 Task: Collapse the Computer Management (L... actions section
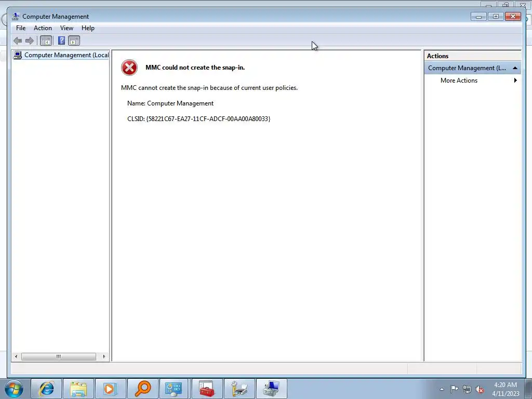click(x=515, y=68)
